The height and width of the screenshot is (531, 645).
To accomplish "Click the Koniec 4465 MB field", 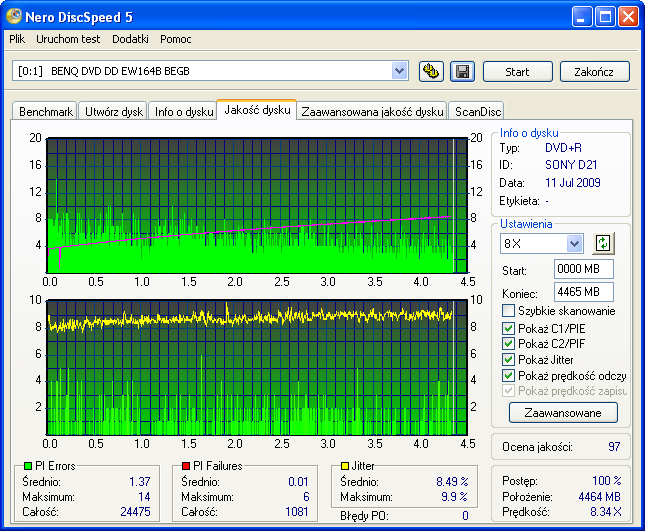I will [x=584, y=292].
